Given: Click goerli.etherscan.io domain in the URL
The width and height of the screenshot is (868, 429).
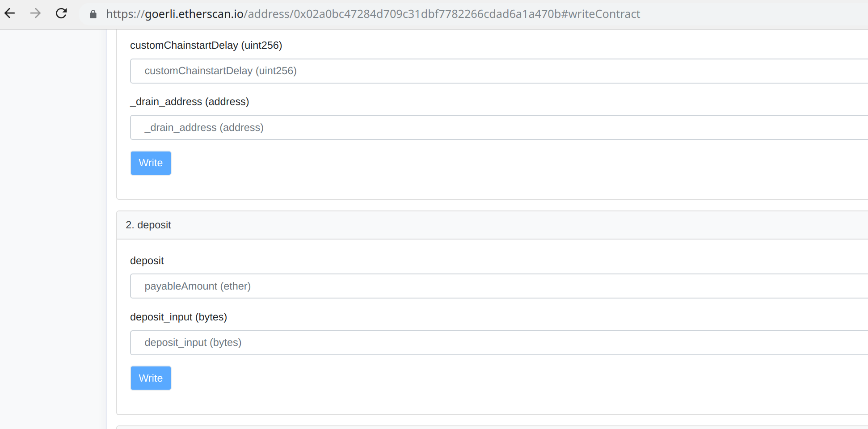Looking at the screenshot, I should (194, 14).
